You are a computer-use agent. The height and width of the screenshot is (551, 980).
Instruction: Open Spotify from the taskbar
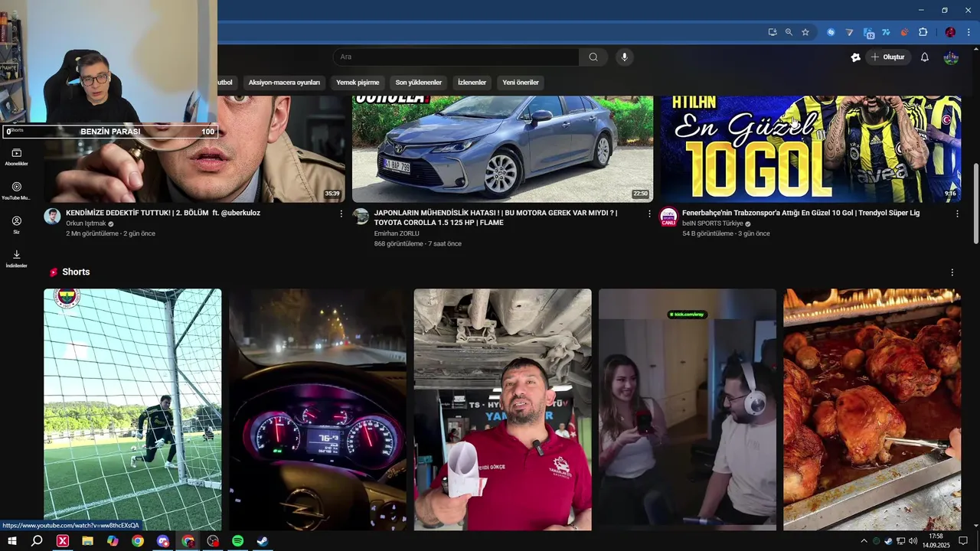click(x=237, y=541)
